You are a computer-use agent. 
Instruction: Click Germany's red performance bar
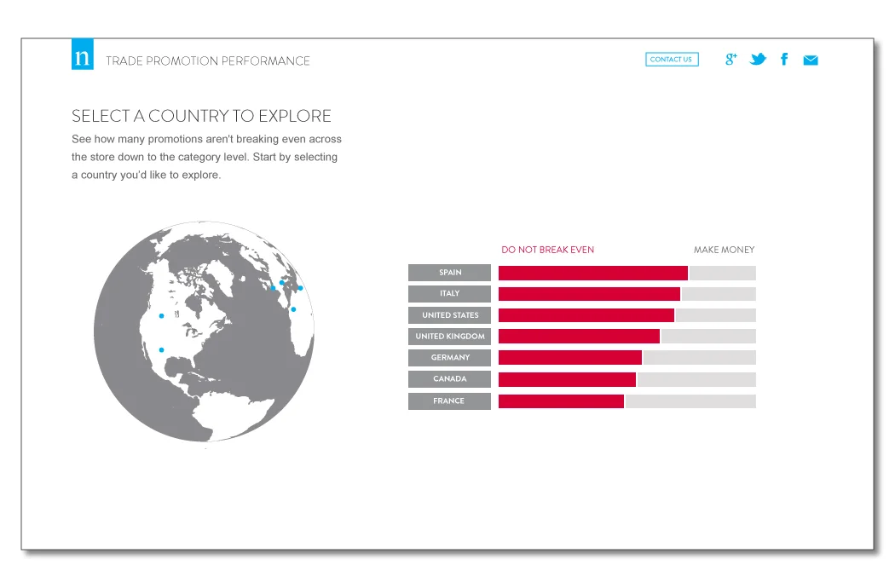pyautogui.click(x=570, y=358)
